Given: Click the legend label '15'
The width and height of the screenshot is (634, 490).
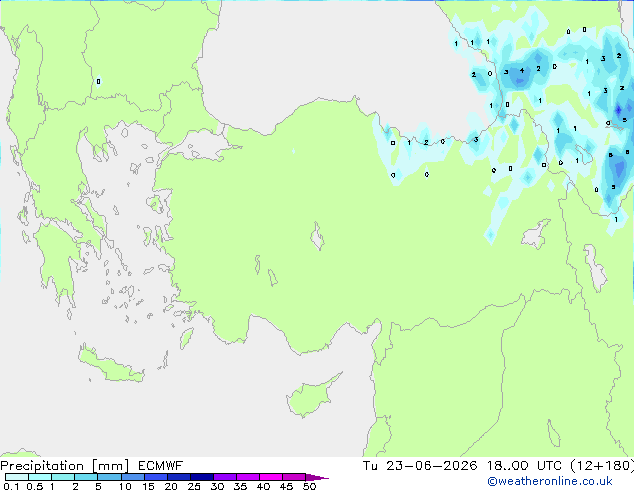Looking at the screenshot, I should click(148, 486).
